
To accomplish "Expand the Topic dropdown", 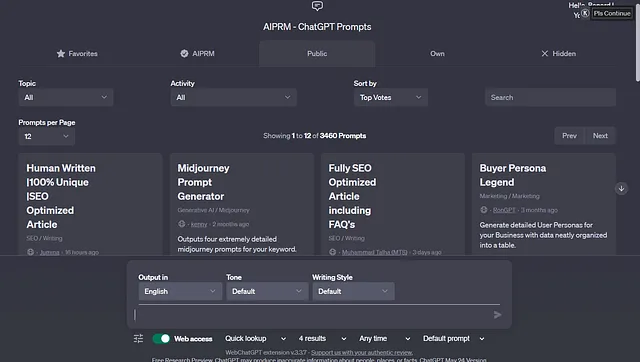I will [x=66, y=97].
